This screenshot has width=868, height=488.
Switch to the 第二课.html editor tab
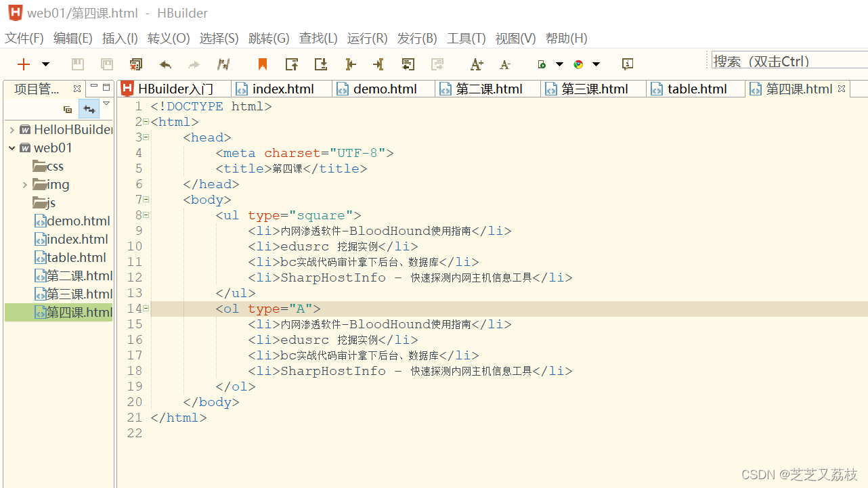[x=489, y=89]
